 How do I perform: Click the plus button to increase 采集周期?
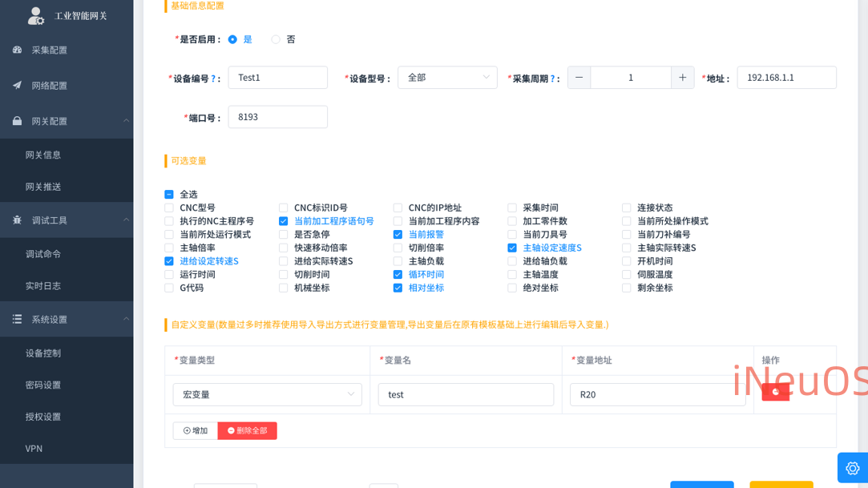pos(682,78)
